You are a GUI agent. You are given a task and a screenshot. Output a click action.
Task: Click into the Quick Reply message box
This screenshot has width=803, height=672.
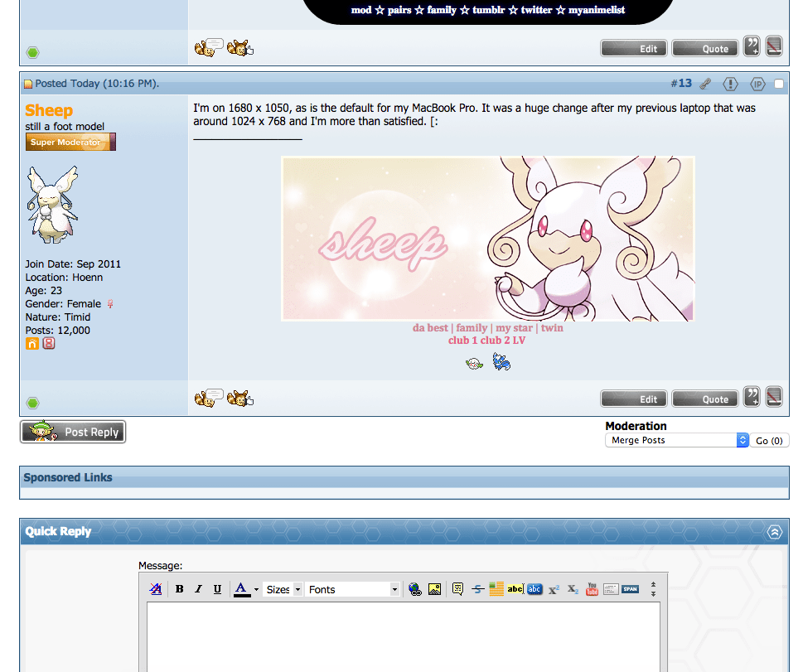pos(404,637)
